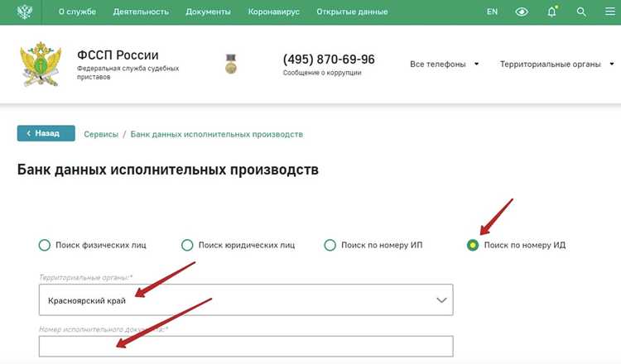Screen dimensions: 621x364
Task: Open the Документы menu
Action: (x=209, y=12)
